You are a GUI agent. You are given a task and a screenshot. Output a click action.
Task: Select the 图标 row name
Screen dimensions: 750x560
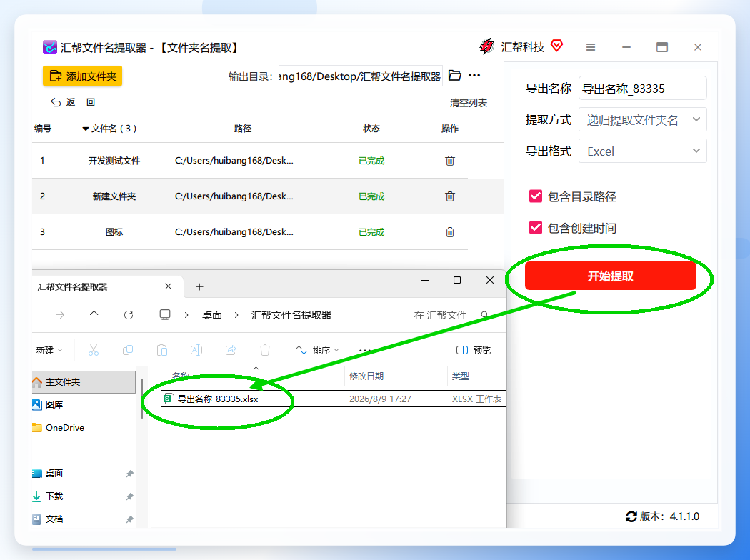click(114, 232)
